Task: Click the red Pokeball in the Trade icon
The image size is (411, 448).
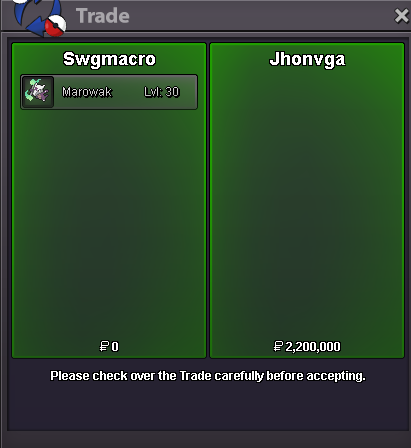Action: (x=55, y=26)
